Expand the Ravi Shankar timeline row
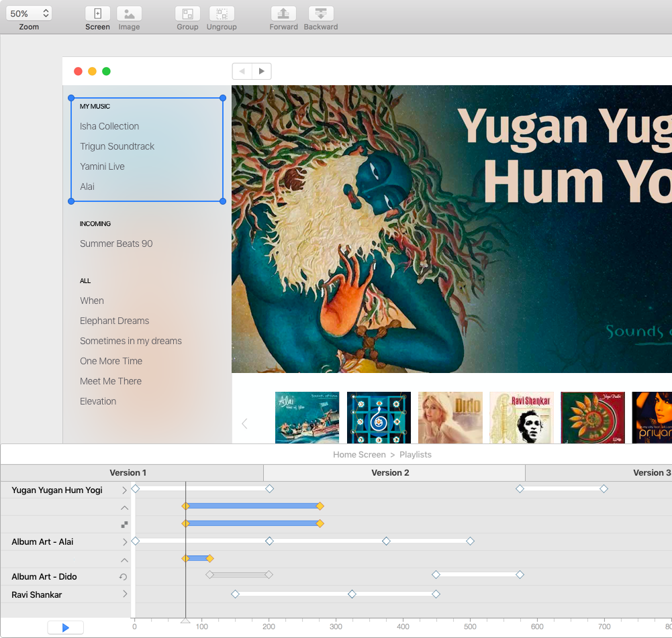The width and height of the screenshot is (672, 638). click(124, 594)
